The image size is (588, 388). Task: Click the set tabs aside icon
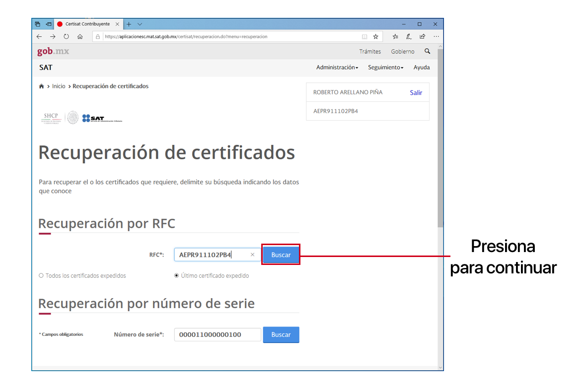49,24
